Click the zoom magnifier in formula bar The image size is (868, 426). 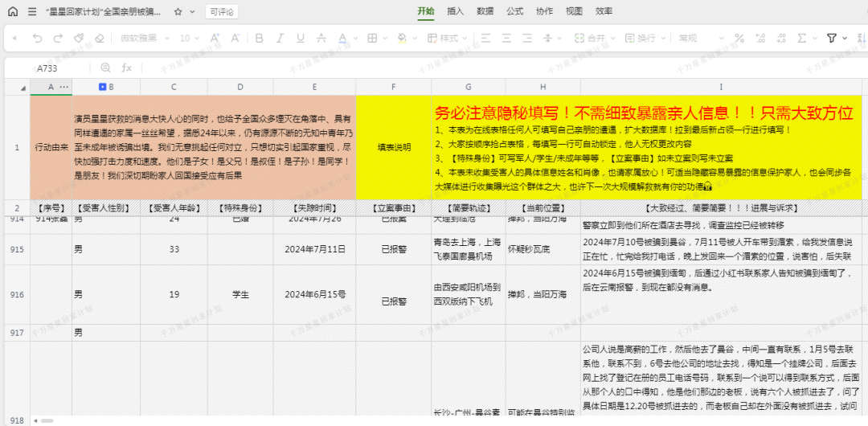click(106, 68)
